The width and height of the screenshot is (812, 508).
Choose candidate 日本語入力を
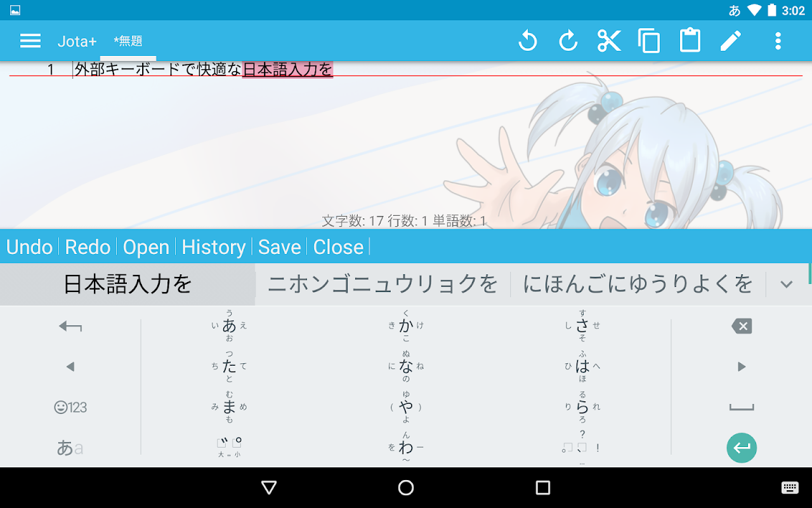(128, 284)
